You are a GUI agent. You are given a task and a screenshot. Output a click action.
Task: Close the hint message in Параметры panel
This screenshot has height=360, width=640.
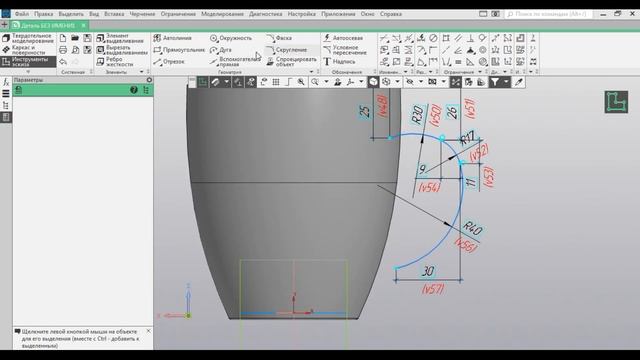tap(148, 331)
